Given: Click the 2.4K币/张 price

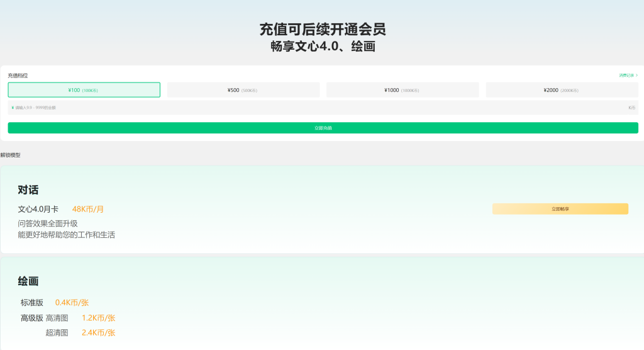Looking at the screenshot, I should click(x=99, y=333).
